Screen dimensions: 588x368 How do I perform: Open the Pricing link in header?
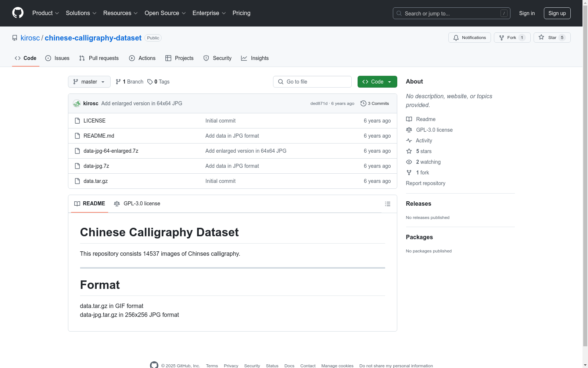click(x=241, y=13)
